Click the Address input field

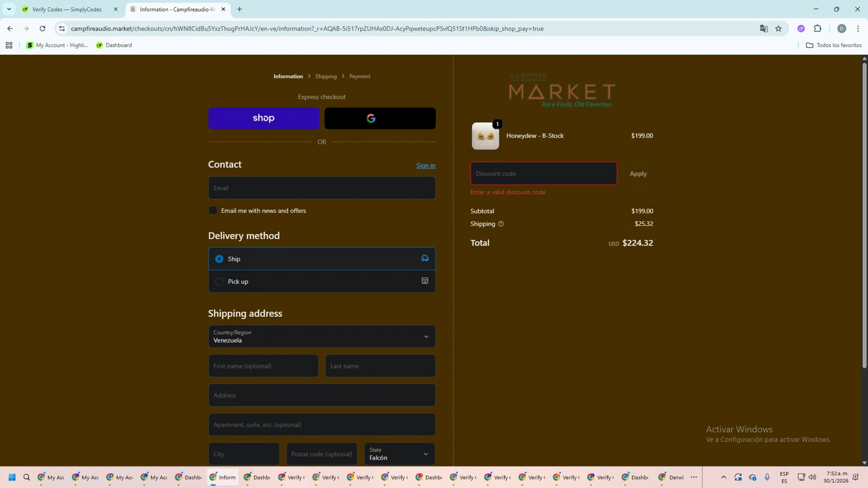pyautogui.click(x=322, y=395)
